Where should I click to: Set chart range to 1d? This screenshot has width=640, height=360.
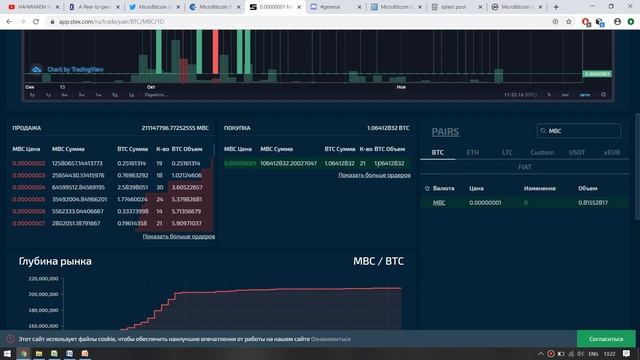click(x=131, y=95)
